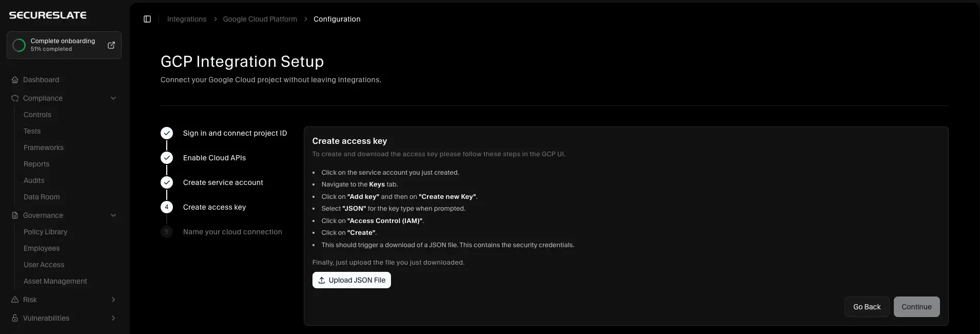
Task: Select Create access key step label
Action: tap(214, 207)
